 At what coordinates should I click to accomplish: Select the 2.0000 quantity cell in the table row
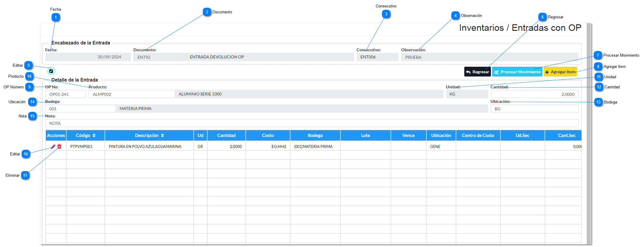tap(227, 146)
